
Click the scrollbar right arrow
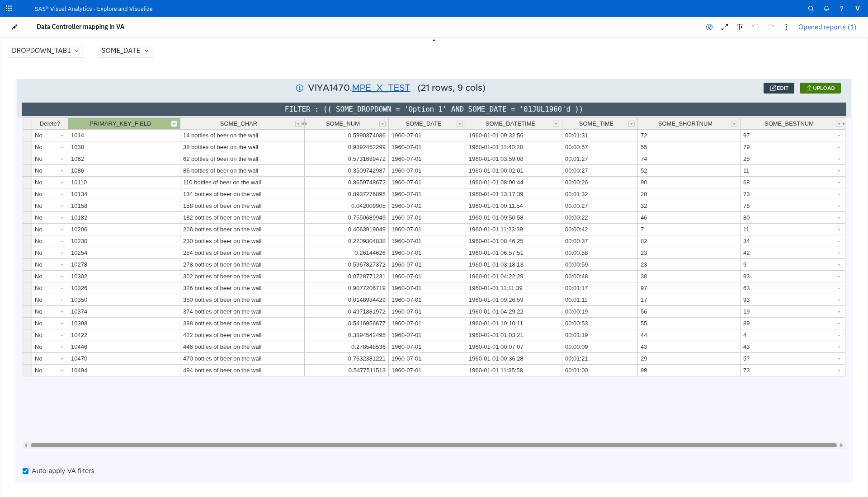click(841, 445)
